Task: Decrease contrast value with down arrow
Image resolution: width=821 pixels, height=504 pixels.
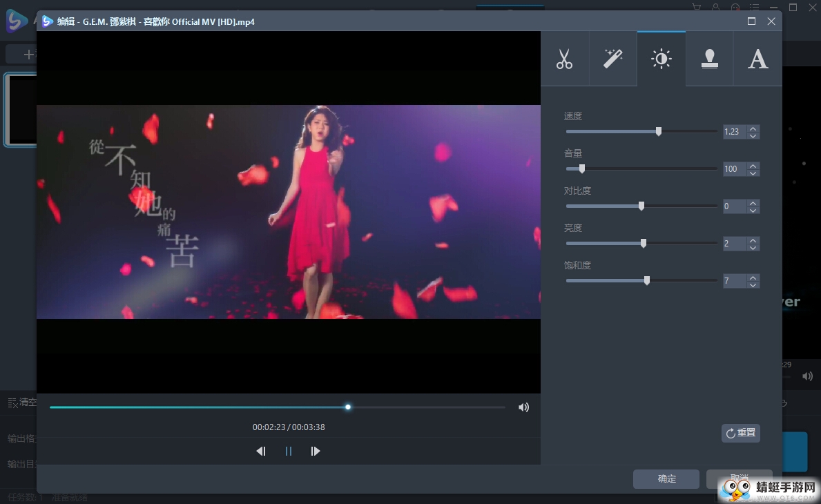Action: [x=753, y=209]
